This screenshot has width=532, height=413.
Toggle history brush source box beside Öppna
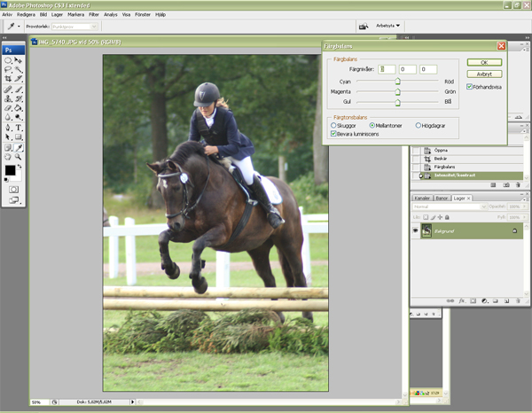[x=417, y=150]
